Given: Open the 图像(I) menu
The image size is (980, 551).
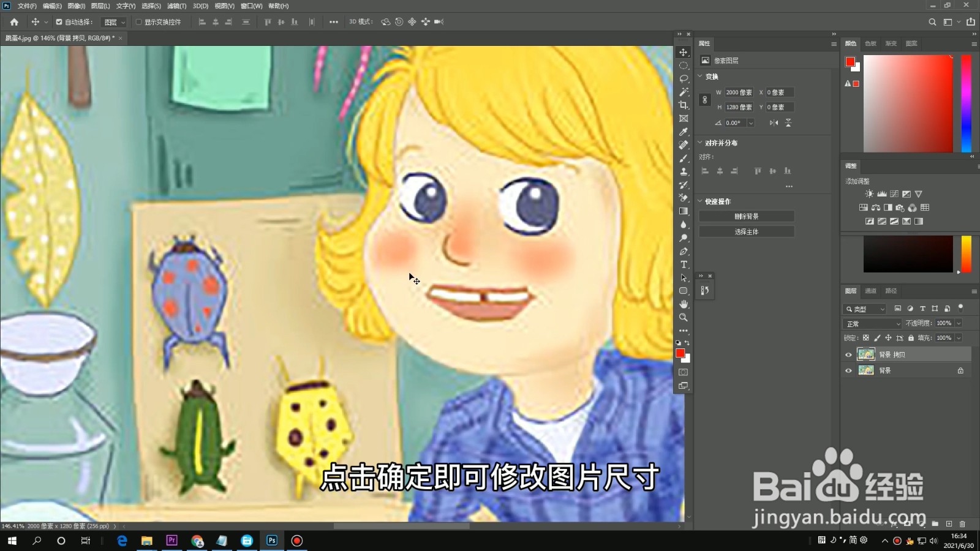Looking at the screenshot, I should 76,6.
